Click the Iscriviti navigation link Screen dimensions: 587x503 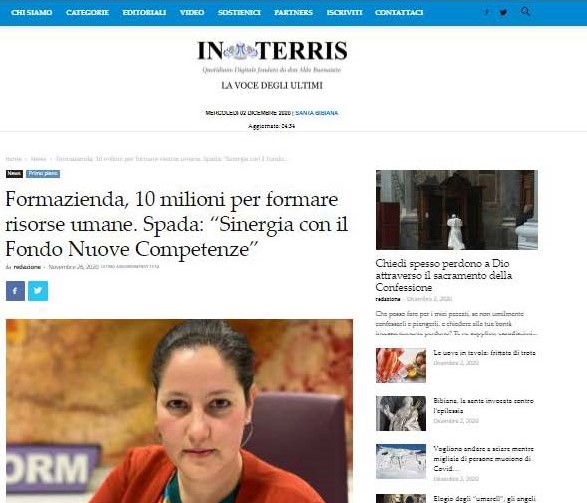point(344,12)
